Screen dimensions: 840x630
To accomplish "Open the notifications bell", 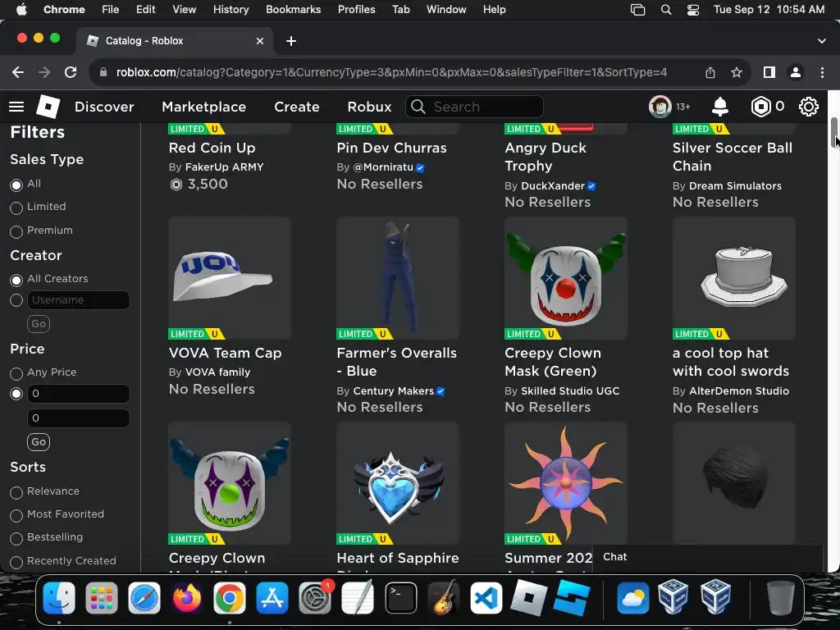I will [x=720, y=107].
